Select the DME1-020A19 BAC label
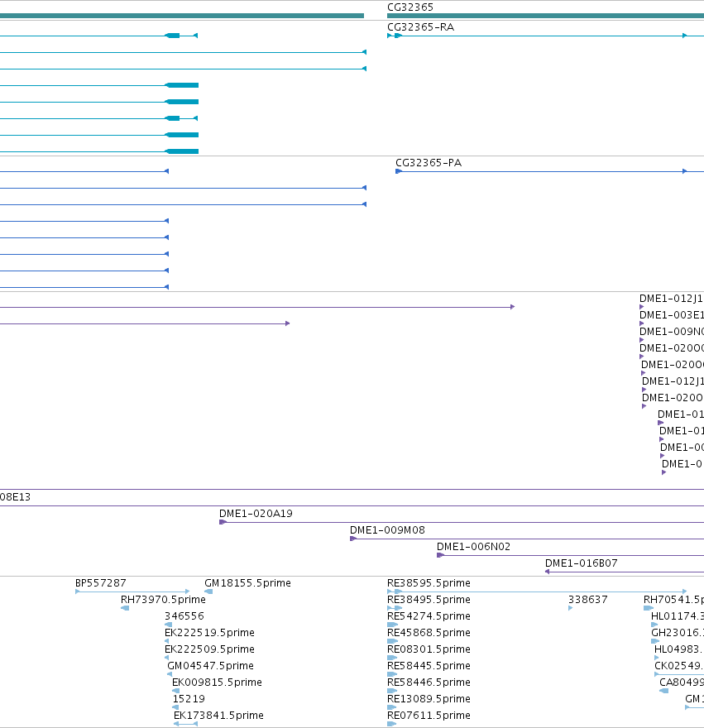This screenshot has height=728, width=704. (256, 514)
